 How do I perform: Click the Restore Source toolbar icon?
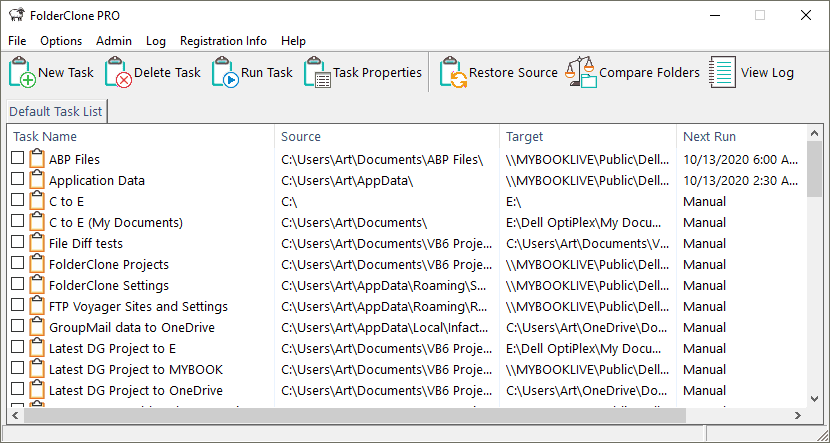454,72
